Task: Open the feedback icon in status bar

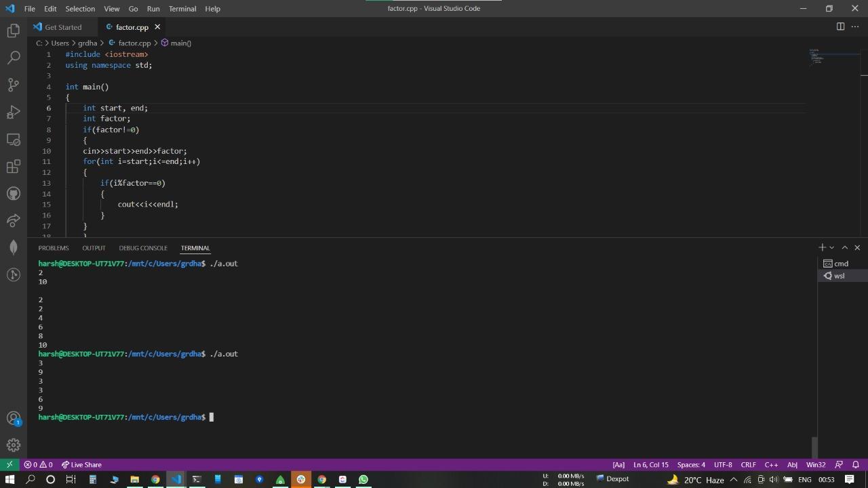Action: point(839,465)
